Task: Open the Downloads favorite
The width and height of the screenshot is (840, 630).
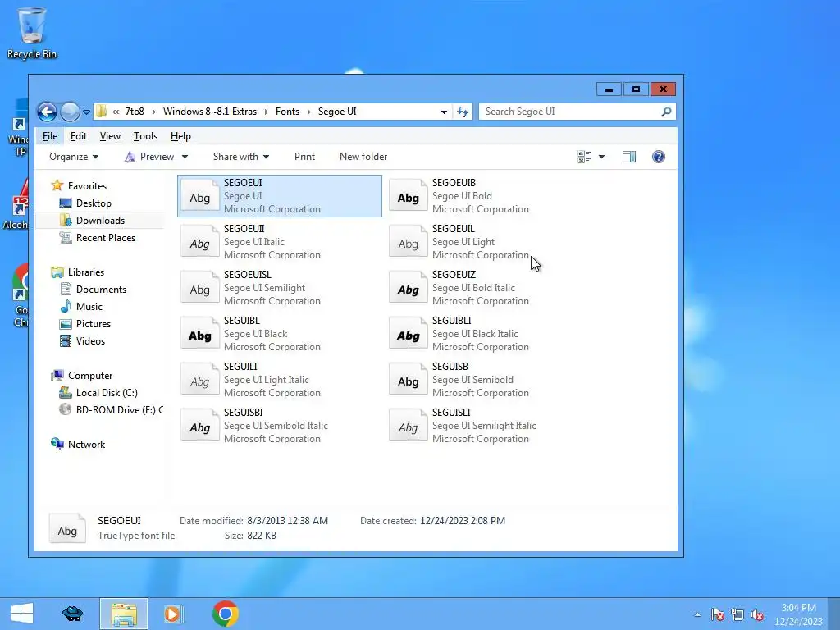Action: tap(92, 220)
